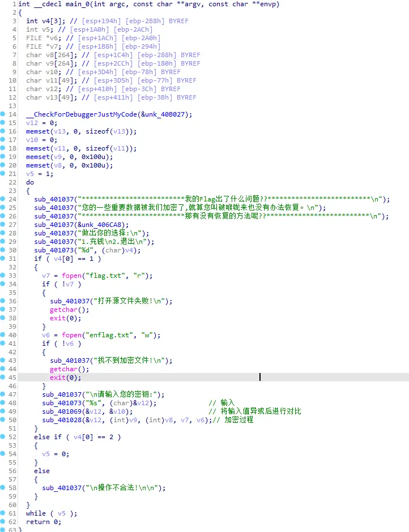Click getchar on line 37
The width and height of the screenshot is (409, 532).
click(x=63, y=310)
